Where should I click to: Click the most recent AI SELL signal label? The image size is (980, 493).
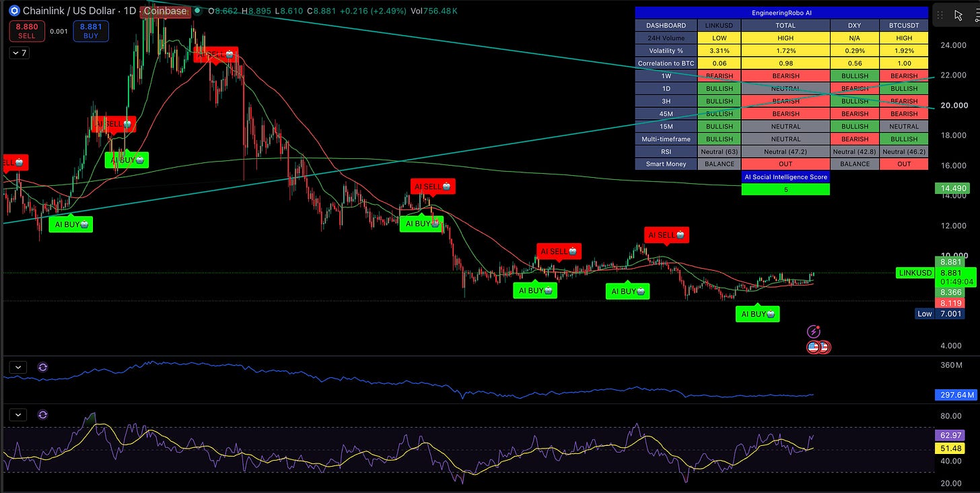tap(666, 235)
